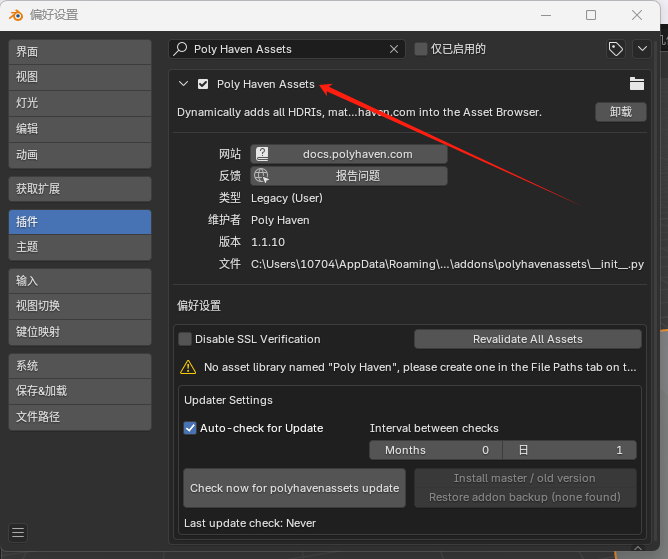Click Install master / old version button
Screen dimensions: 668x559
pos(525,478)
